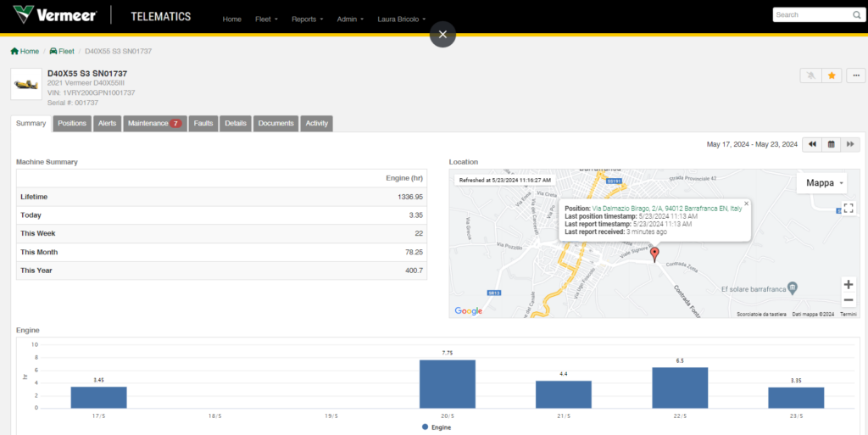Screen dimensions: 868x435
Task: Click the Google logo on map
Action: click(468, 311)
